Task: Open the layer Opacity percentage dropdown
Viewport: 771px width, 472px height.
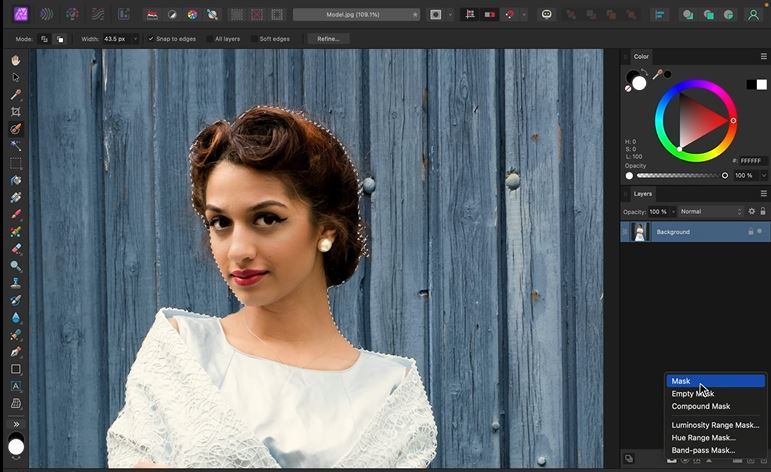Action: 673,211
